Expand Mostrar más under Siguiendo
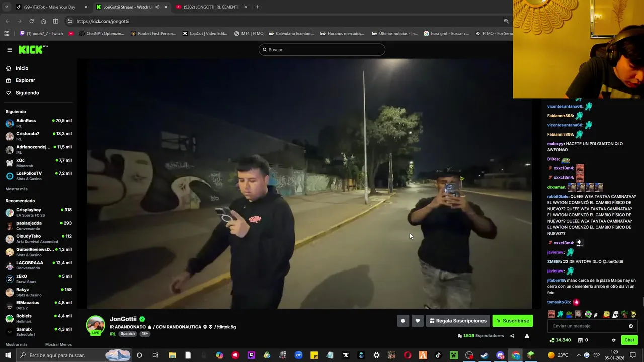Image resolution: width=644 pixels, height=362 pixels. (x=17, y=189)
